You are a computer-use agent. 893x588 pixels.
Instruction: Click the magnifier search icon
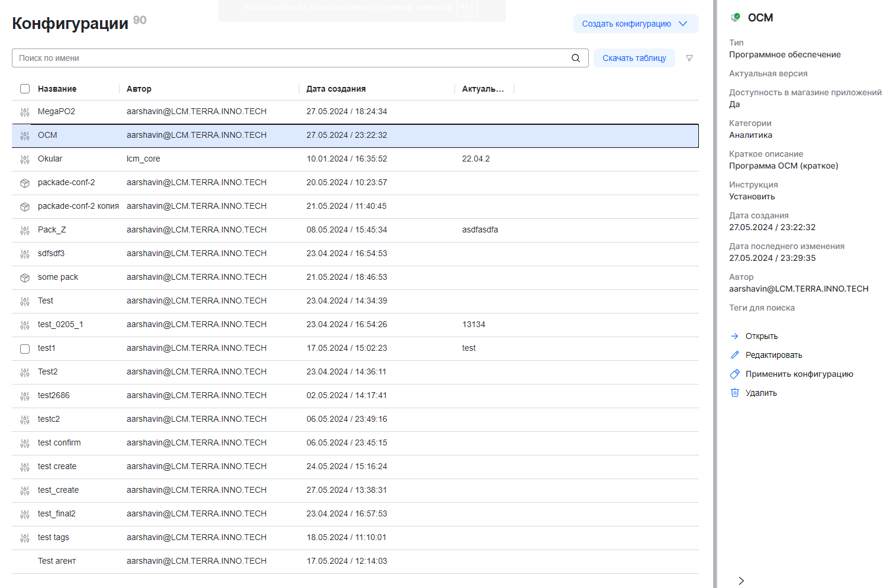575,58
